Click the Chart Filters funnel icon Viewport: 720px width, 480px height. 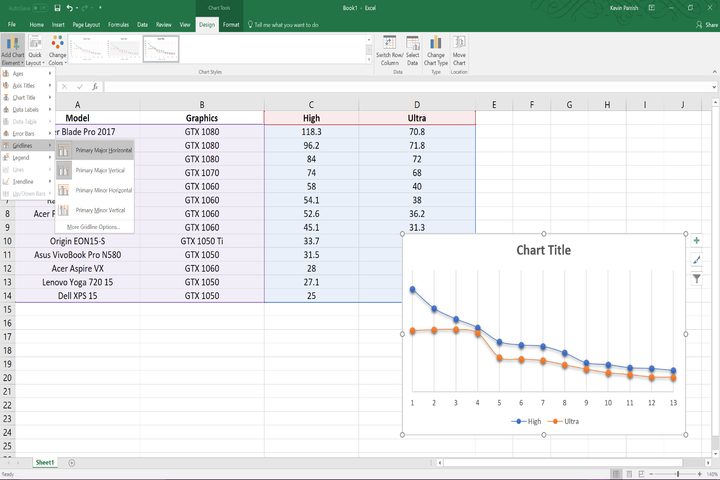point(697,278)
